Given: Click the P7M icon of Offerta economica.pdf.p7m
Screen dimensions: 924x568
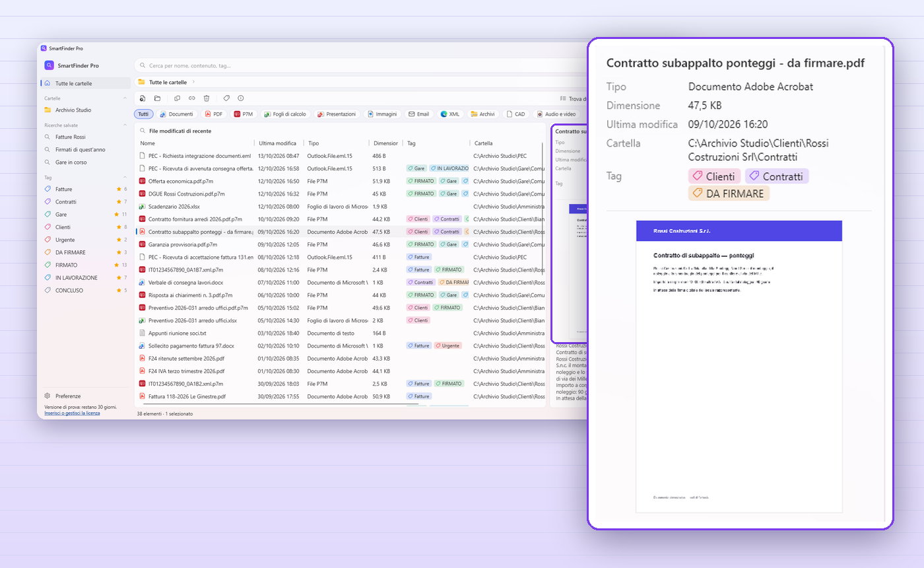Looking at the screenshot, I should tap(142, 181).
